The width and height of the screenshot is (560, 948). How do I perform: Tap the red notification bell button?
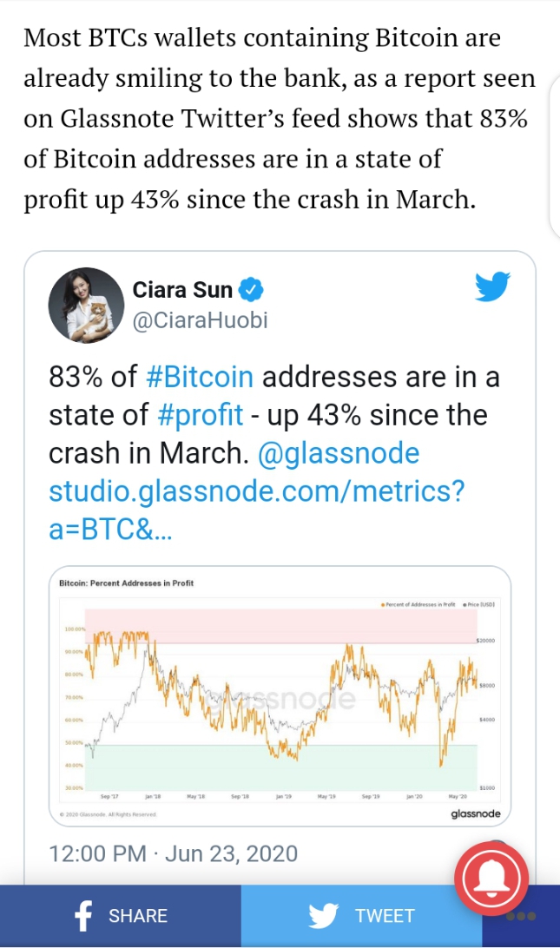click(491, 878)
